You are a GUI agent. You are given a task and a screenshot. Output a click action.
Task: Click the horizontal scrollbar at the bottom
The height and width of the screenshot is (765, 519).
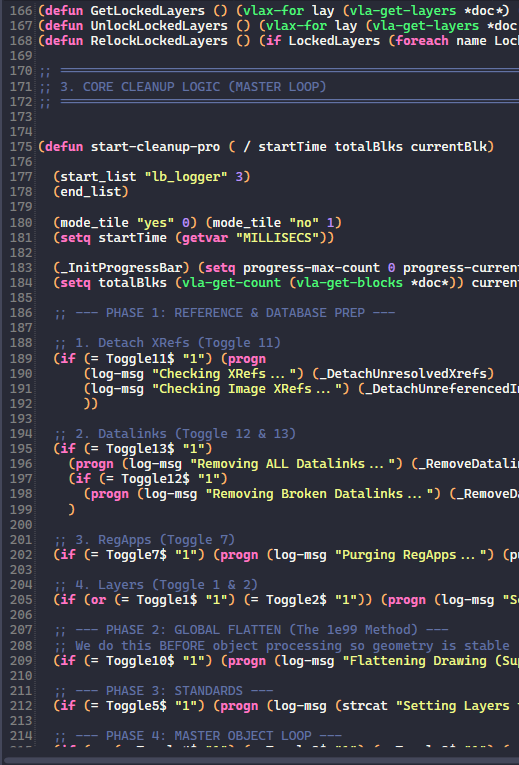click(x=260, y=761)
